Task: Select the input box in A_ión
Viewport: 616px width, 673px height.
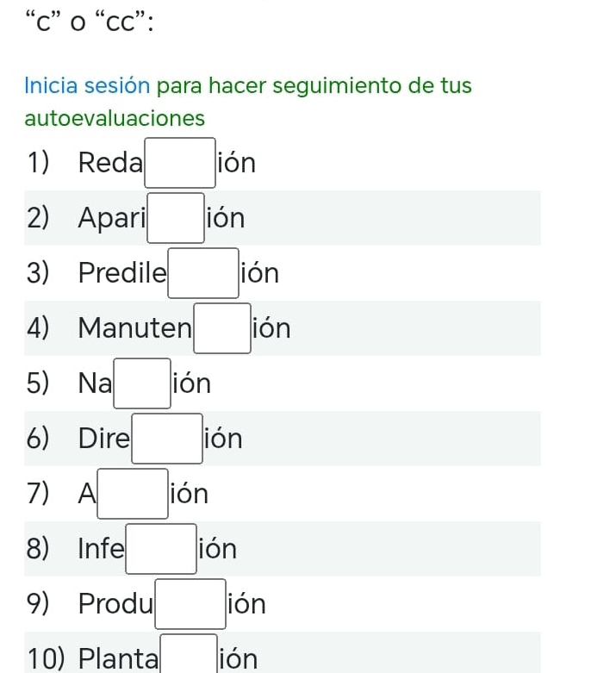Action: tap(133, 494)
